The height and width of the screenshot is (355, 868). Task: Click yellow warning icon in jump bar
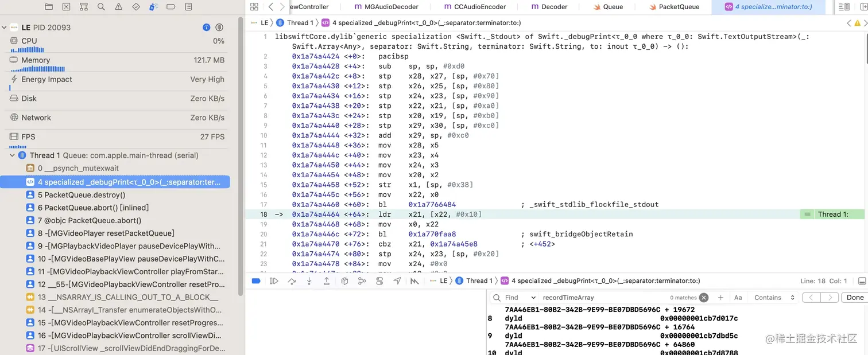click(857, 23)
